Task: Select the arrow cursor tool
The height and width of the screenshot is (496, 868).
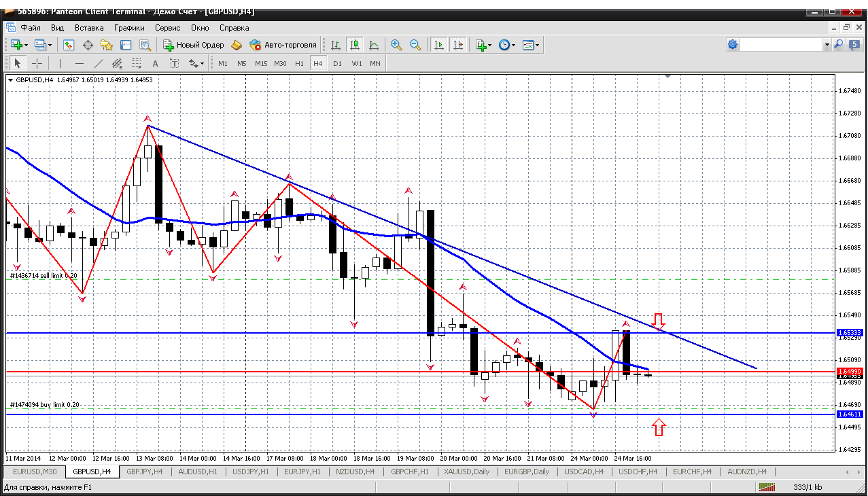Action: 18,63
